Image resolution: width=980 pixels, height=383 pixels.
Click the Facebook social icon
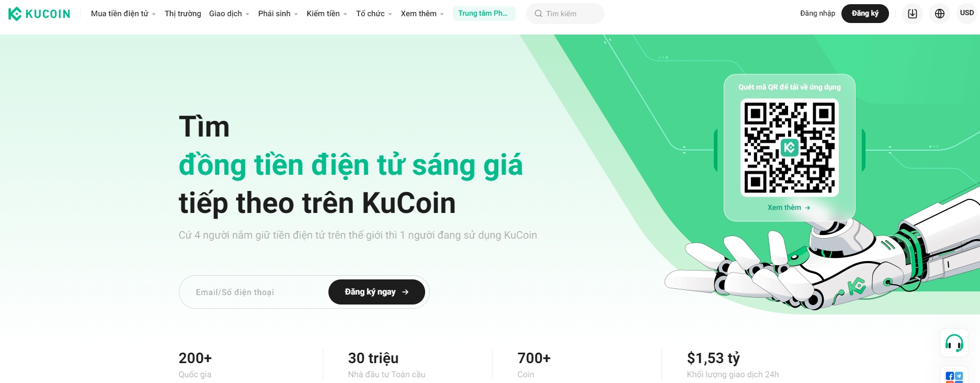point(950,376)
